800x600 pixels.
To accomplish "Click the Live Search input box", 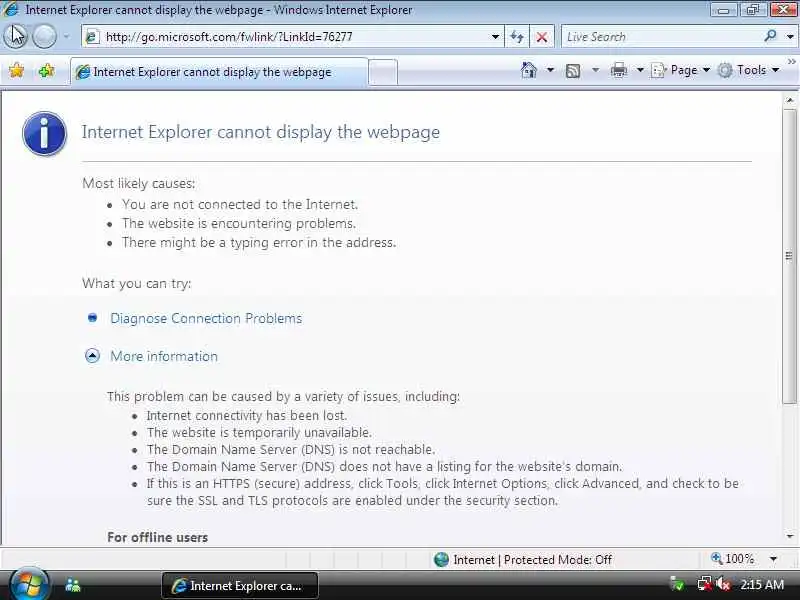I will [661, 37].
